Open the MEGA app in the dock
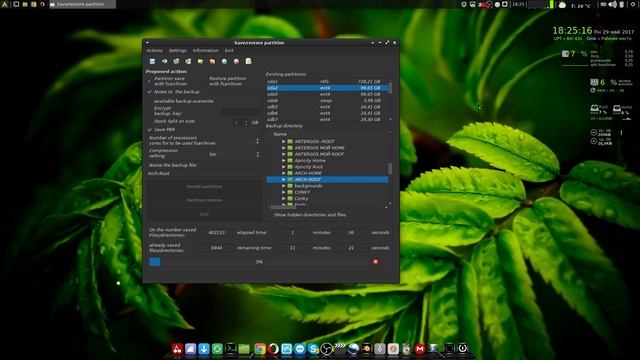 (420, 349)
